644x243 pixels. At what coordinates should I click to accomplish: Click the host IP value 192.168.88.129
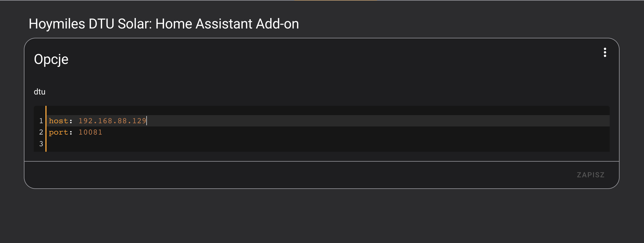pyautogui.click(x=112, y=121)
